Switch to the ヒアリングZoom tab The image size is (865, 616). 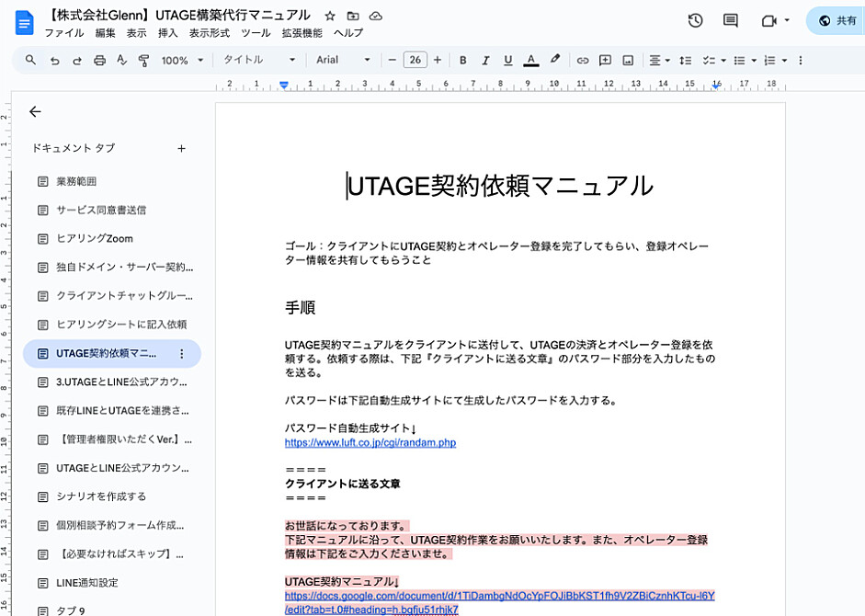[112, 239]
